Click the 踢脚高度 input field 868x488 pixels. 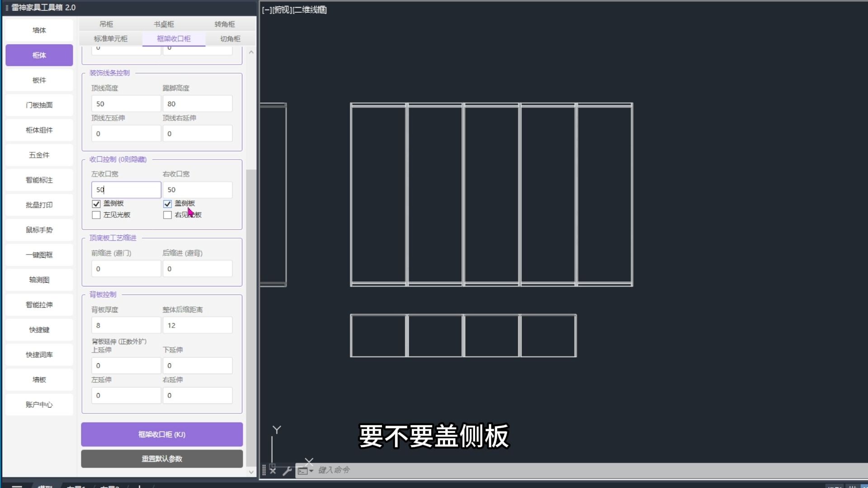pyautogui.click(x=198, y=104)
